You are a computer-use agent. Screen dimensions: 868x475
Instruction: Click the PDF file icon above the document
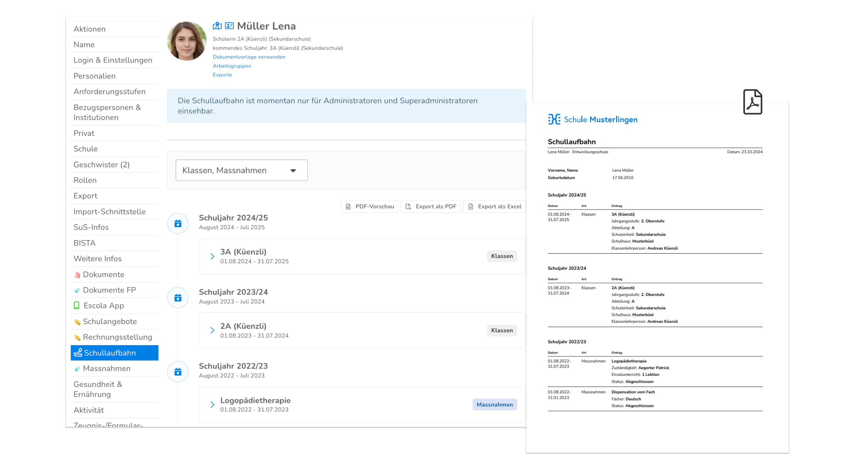coord(753,102)
